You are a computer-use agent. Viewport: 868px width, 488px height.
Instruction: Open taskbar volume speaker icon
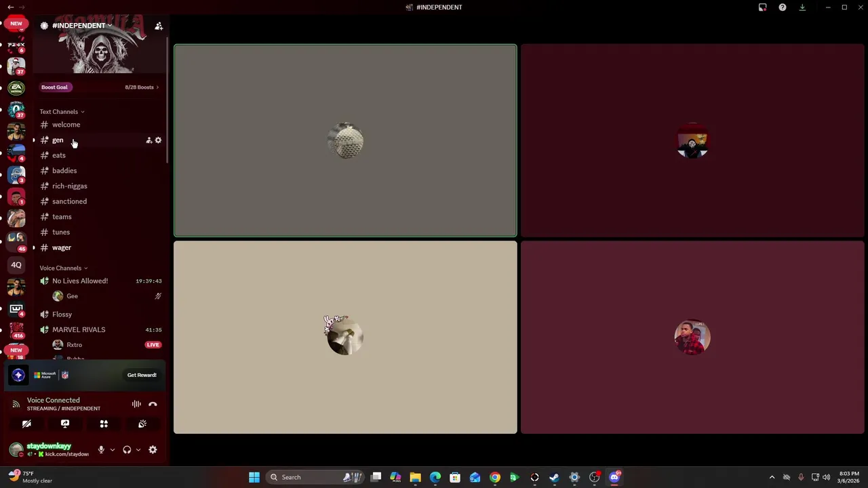[x=827, y=477]
